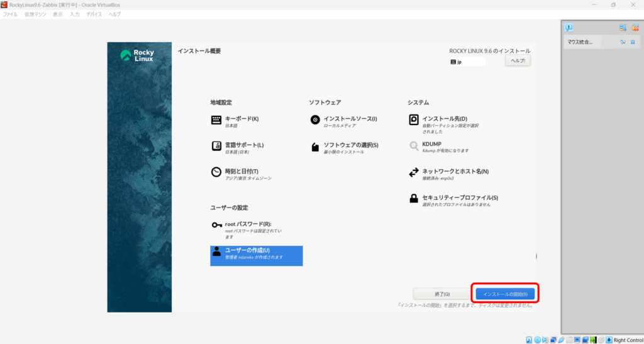Image resolution: width=644 pixels, height=344 pixels.
Task: Click the shared folders icon in status bar
Action: pos(569,340)
